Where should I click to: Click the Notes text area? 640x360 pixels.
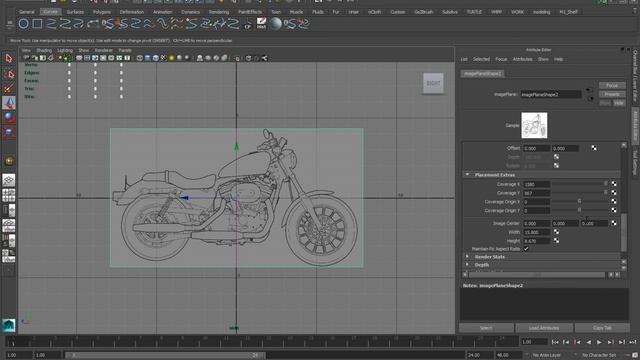[x=544, y=304]
